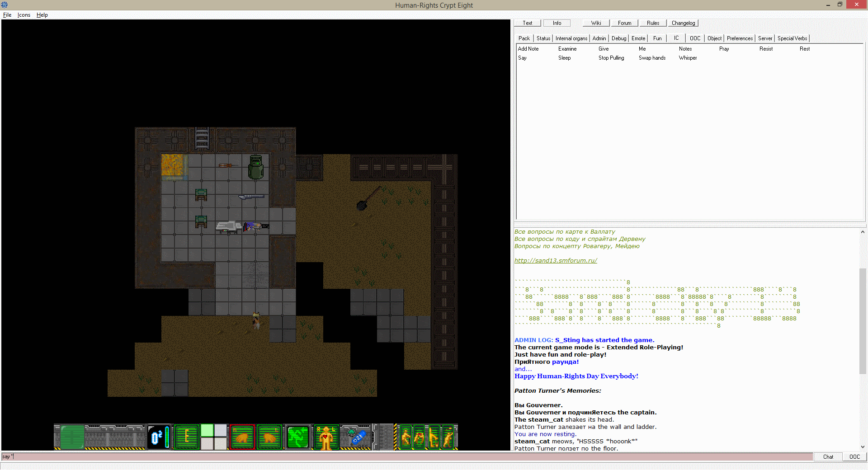Open the Changelog button

[683, 23]
